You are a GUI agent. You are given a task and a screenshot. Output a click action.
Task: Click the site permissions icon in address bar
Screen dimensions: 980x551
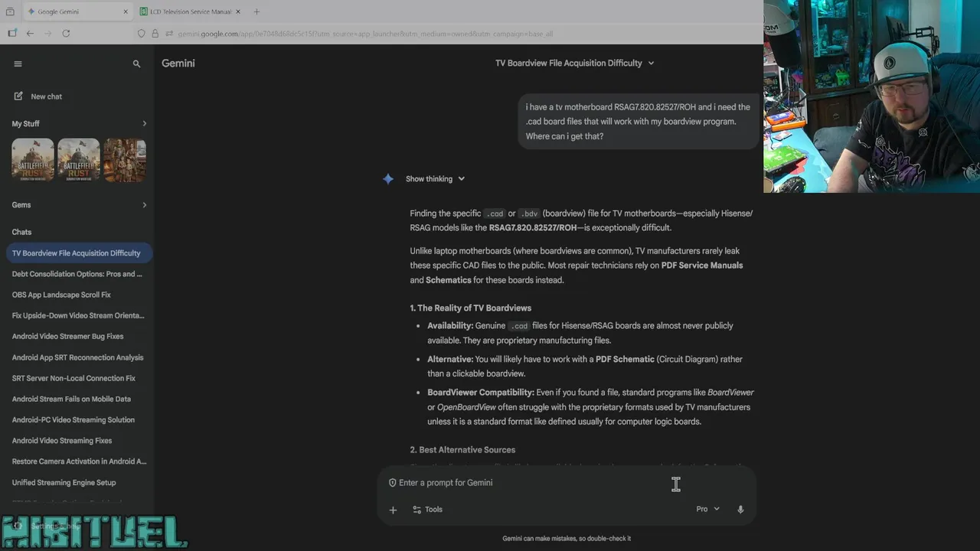coord(169,34)
